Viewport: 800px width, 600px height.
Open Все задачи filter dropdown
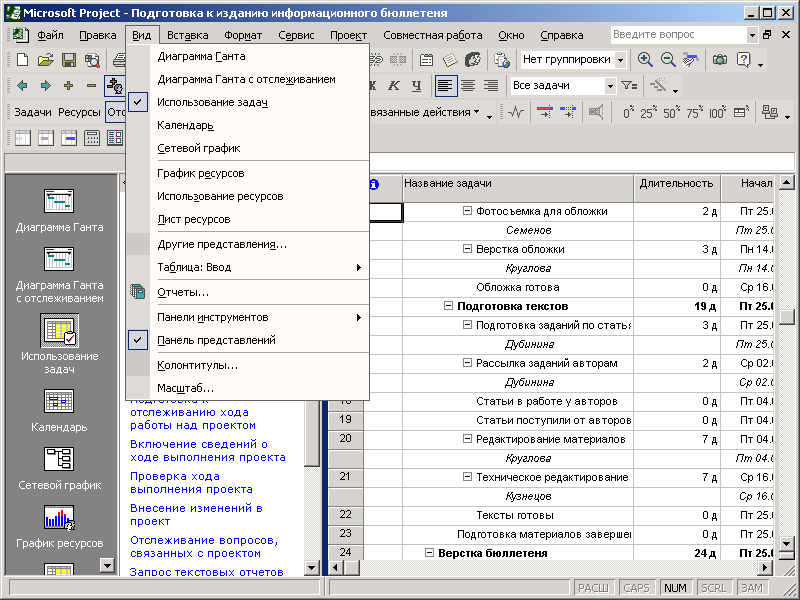coord(610,86)
